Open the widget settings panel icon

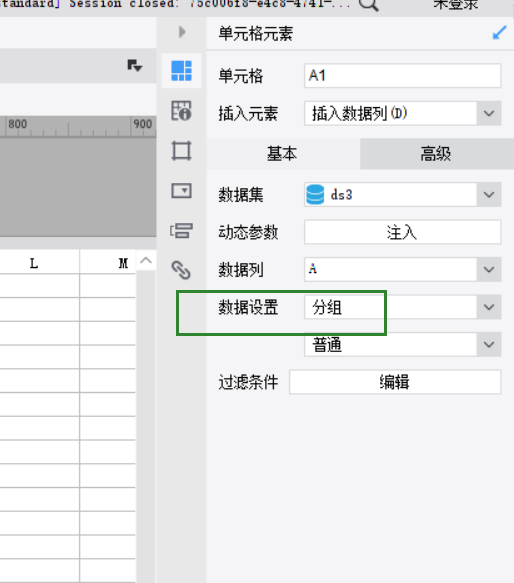[181, 191]
